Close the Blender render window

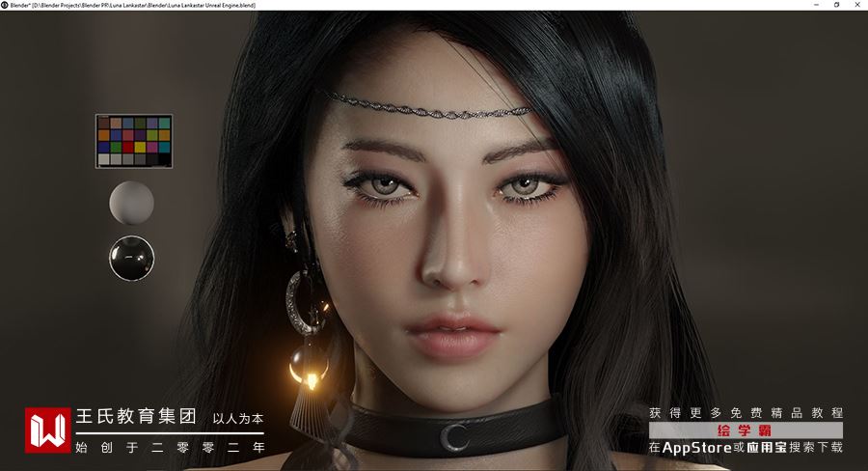(x=857, y=5)
